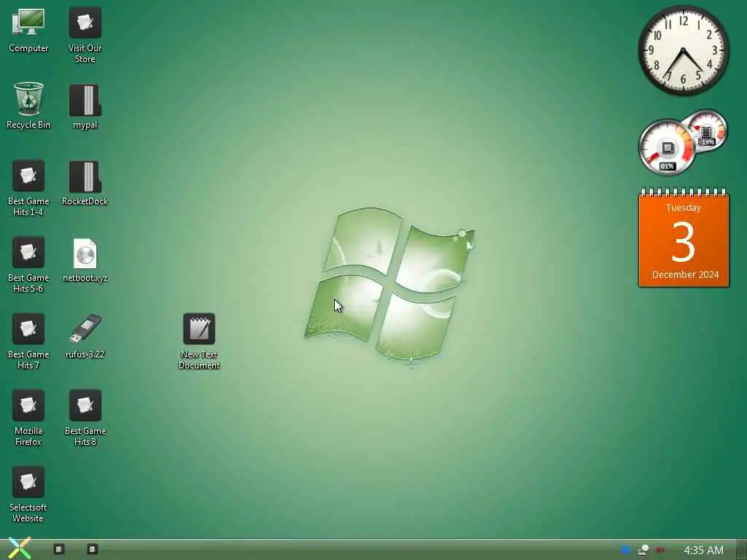Click the blue tray icon
Viewport: 747px width, 560px height.
click(625, 550)
